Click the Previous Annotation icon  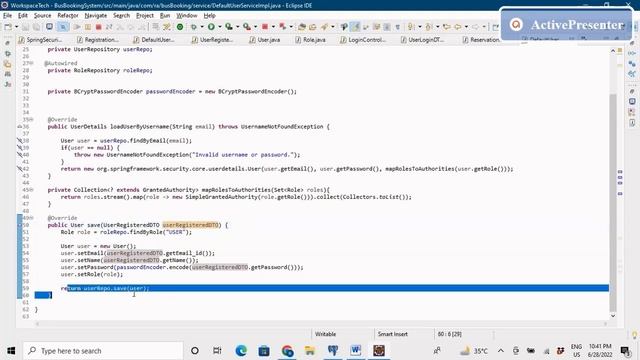(429, 27)
